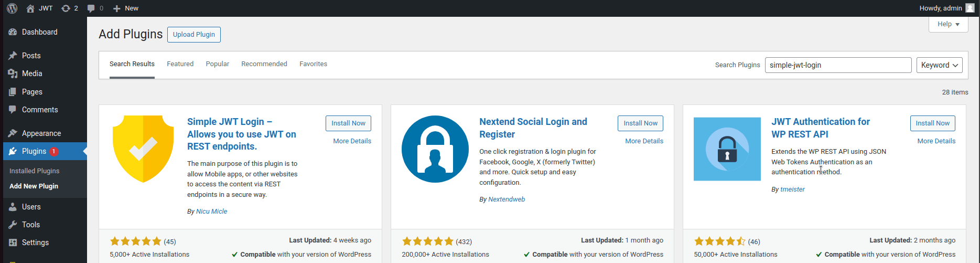980x263 pixels.
Task: Install JWT Authentication for WP REST API
Action: coord(933,123)
